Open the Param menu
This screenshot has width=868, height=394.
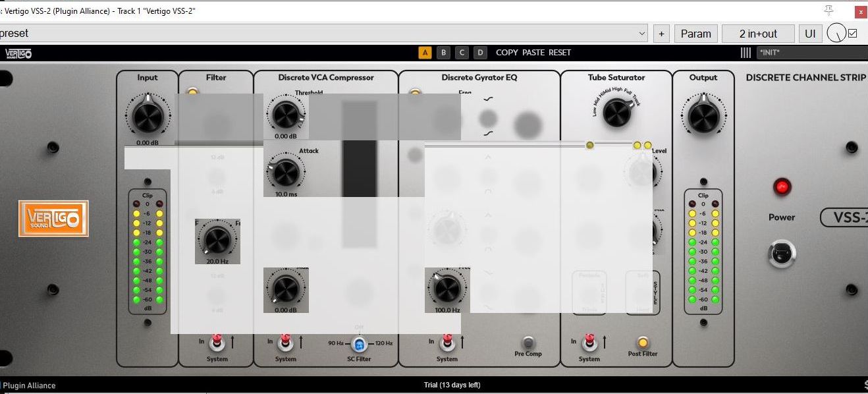[695, 34]
